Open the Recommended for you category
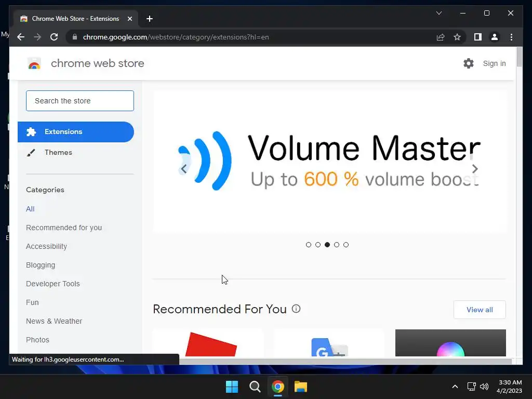 pyautogui.click(x=64, y=228)
